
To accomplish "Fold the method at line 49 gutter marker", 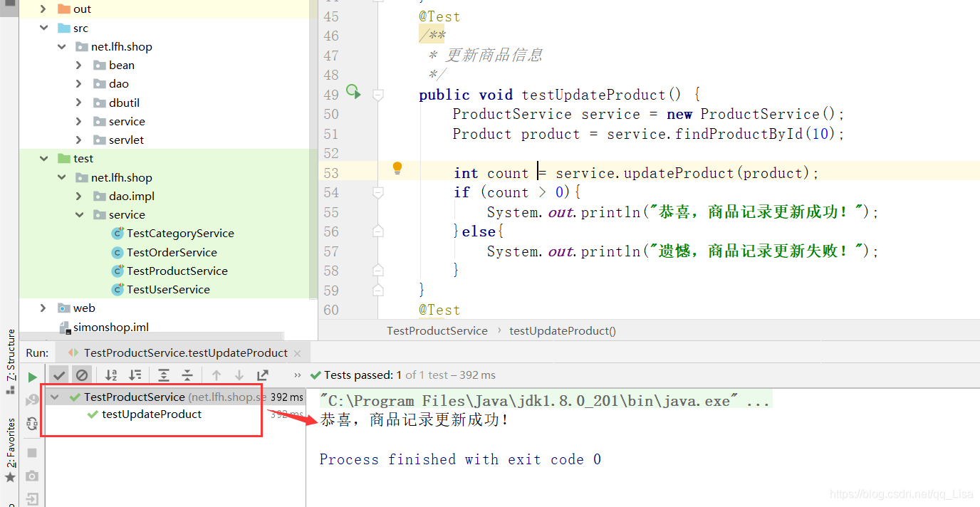I will pos(378,95).
